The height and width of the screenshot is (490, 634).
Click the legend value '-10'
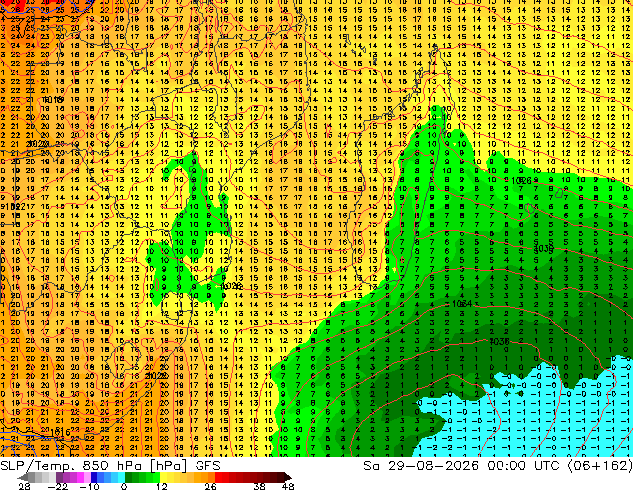(x=89, y=486)
